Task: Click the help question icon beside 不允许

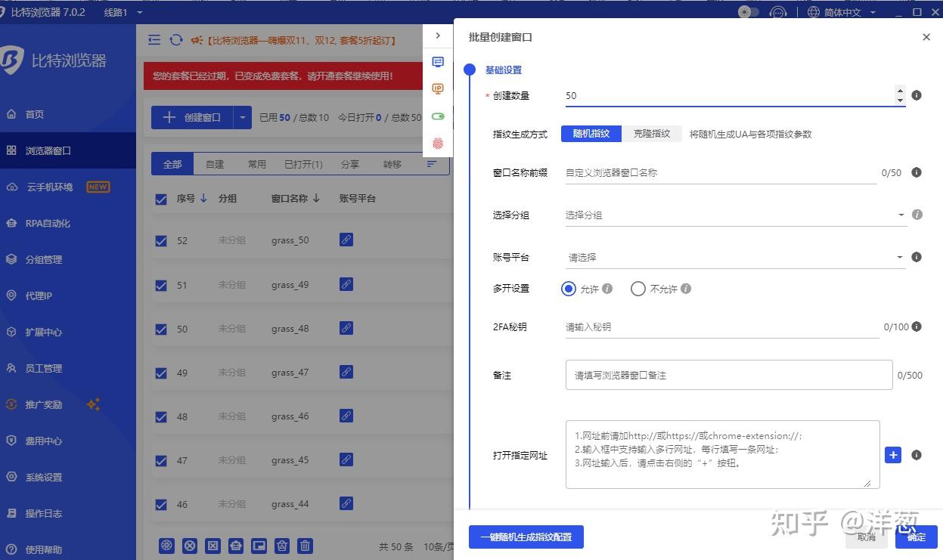Action: [686, 289]
